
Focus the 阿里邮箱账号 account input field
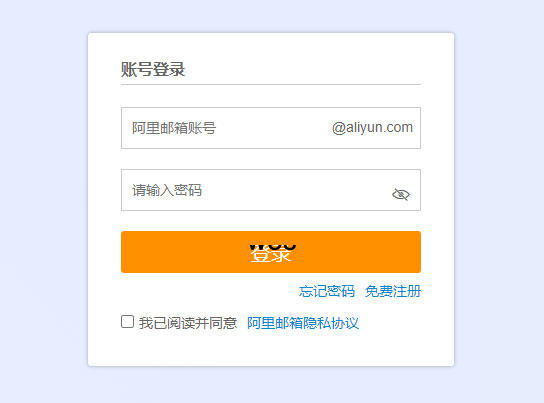[271, 128]
